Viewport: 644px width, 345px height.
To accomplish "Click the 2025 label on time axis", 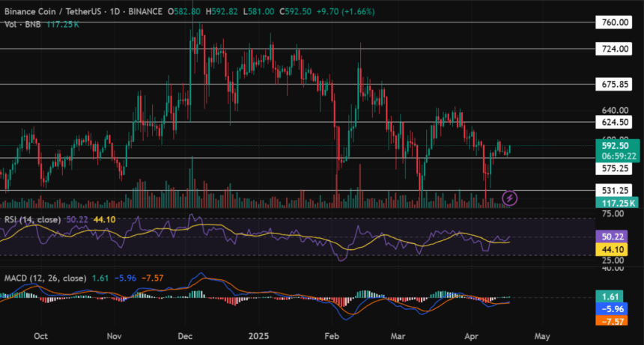I will [259, 336].
